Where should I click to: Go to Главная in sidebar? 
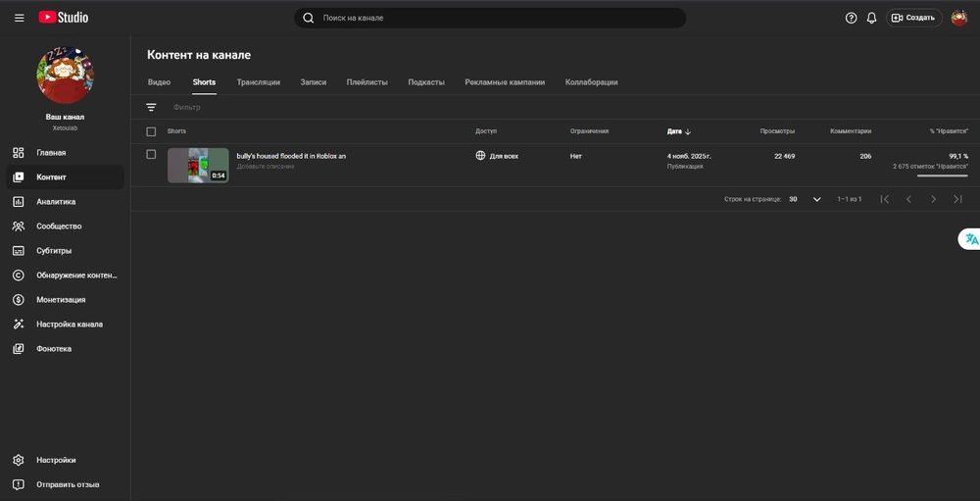[65, 153]
